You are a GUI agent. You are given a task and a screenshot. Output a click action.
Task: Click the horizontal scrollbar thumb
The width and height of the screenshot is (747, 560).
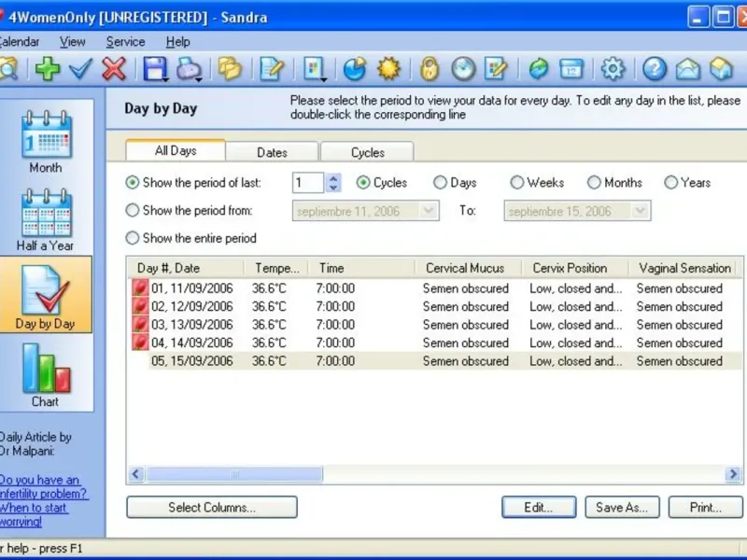(234, 474)
